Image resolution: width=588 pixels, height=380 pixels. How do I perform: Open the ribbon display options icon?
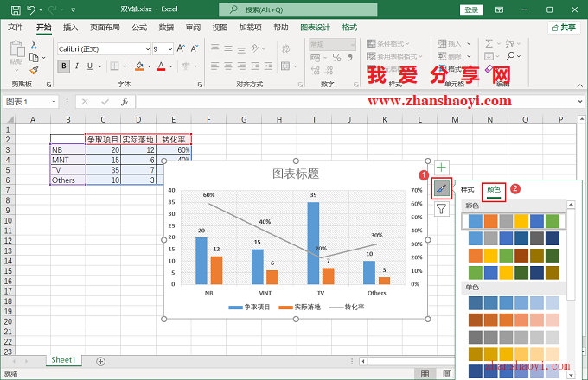(499, 9)
